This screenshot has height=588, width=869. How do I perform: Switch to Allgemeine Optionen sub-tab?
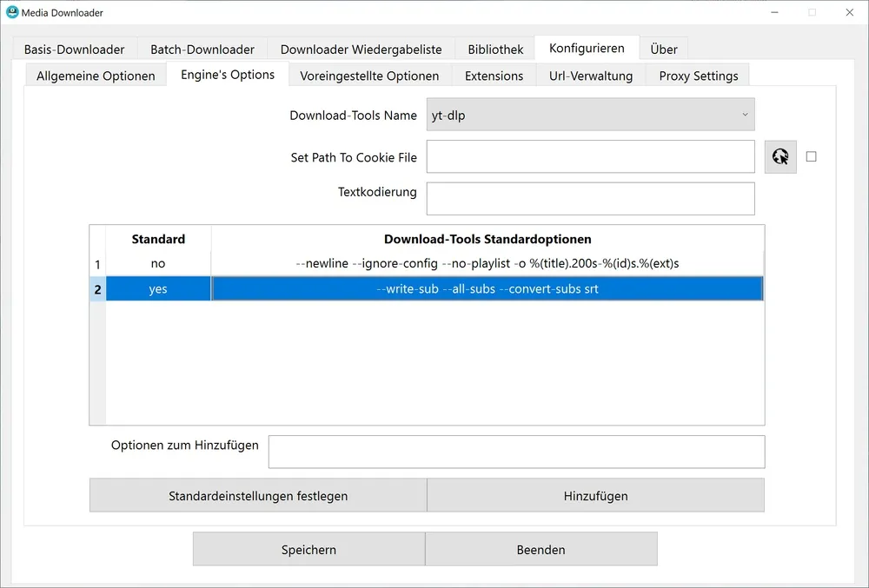[96, 76]
